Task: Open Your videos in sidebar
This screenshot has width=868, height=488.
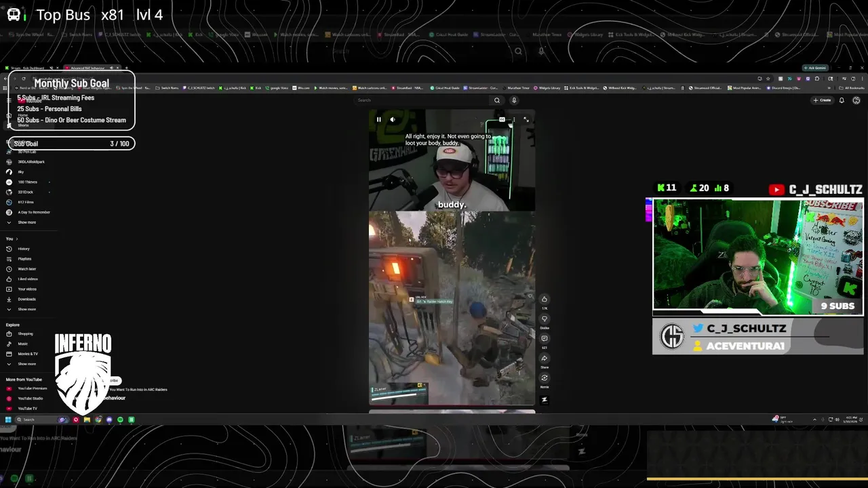Action: pos(27,289)
